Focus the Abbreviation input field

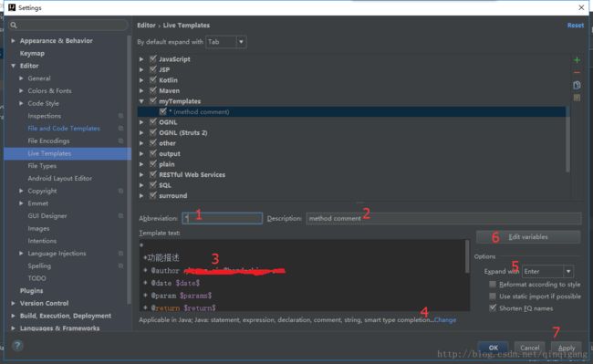223,218
